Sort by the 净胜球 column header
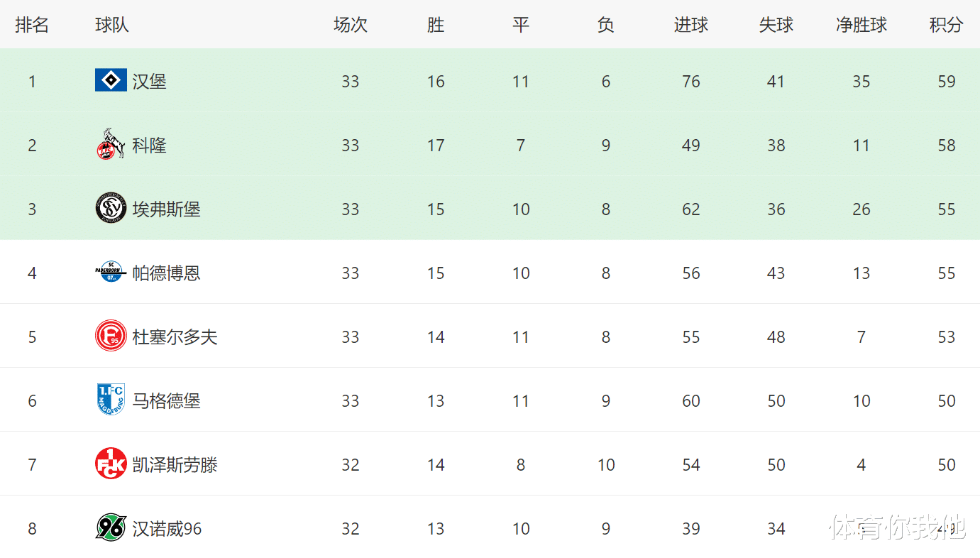The height and width of the screenshot is (558, 980). 861,25
